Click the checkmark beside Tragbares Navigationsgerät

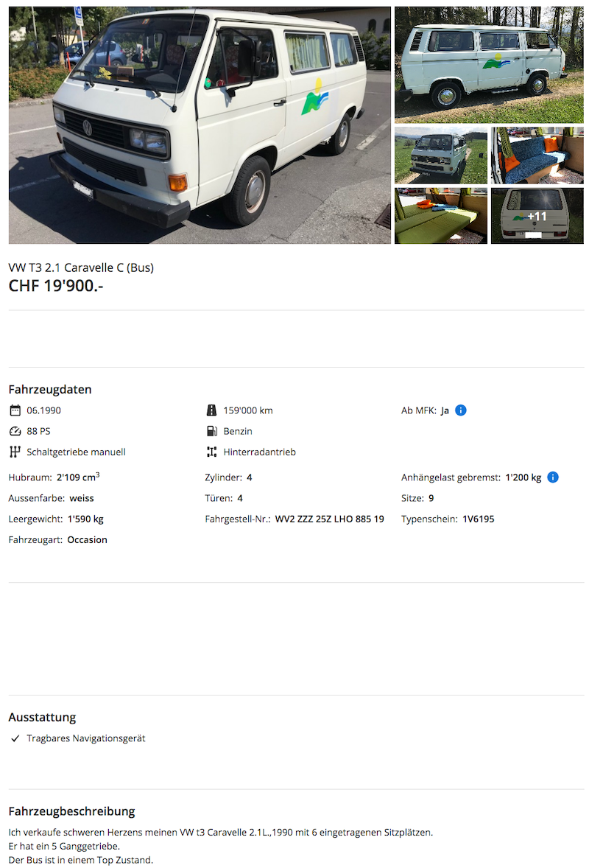pos(15,738)
